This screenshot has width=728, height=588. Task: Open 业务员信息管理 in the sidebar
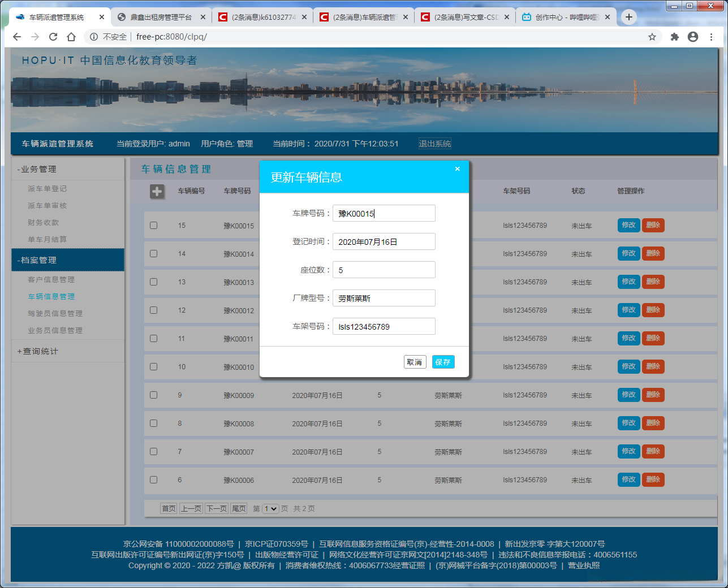(55, 331)
